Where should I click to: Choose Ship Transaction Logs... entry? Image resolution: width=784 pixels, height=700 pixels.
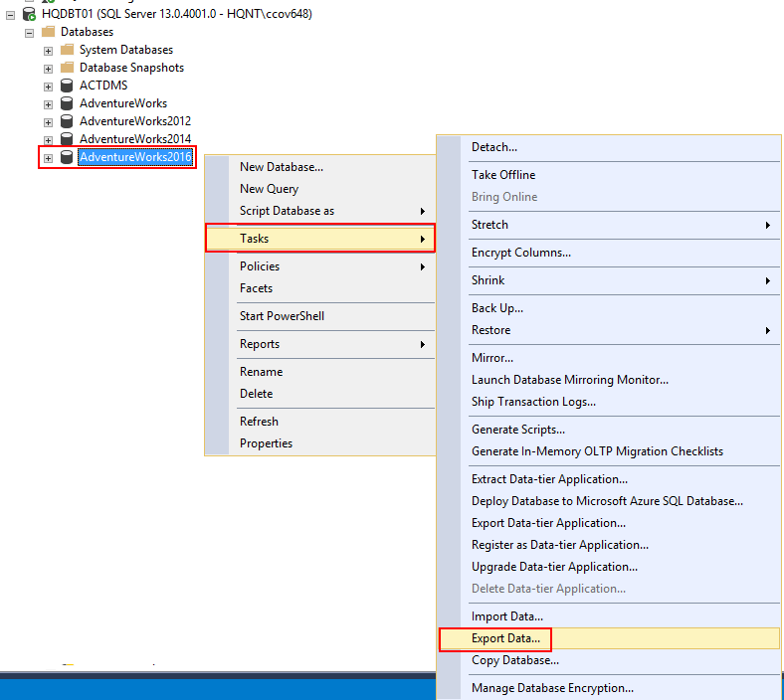tap(609, 403)
